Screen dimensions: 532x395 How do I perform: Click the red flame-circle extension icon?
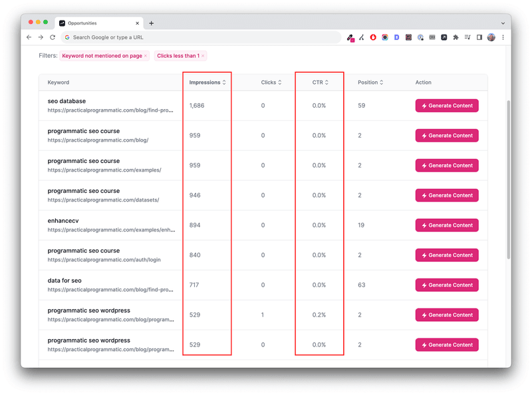tap(373, 37)
